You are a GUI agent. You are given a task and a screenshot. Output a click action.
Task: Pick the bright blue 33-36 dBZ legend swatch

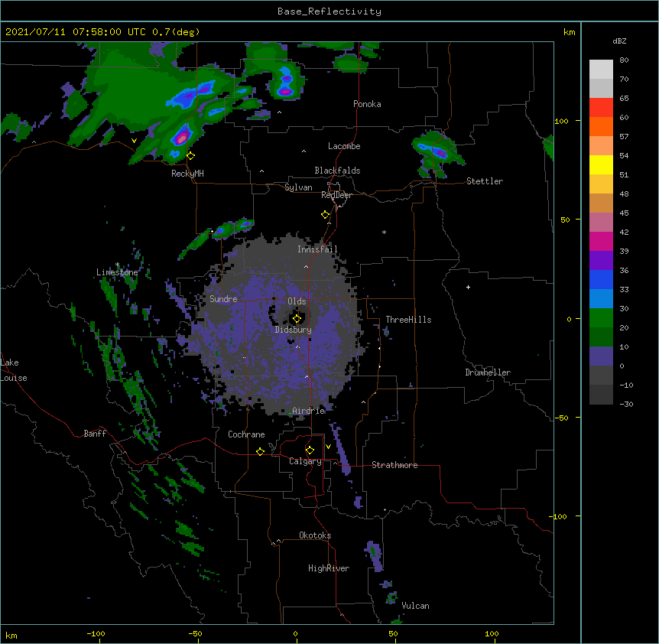(x=601, y=279)
